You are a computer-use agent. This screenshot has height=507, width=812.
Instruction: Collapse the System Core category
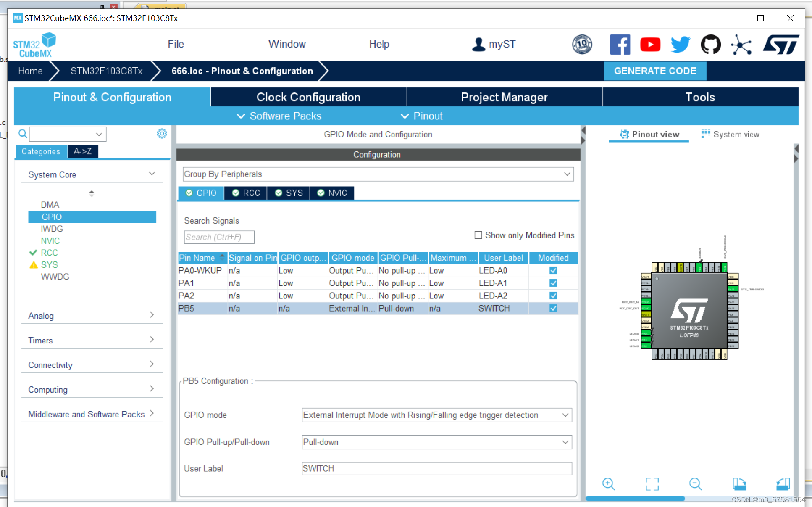tap(152, 174)
